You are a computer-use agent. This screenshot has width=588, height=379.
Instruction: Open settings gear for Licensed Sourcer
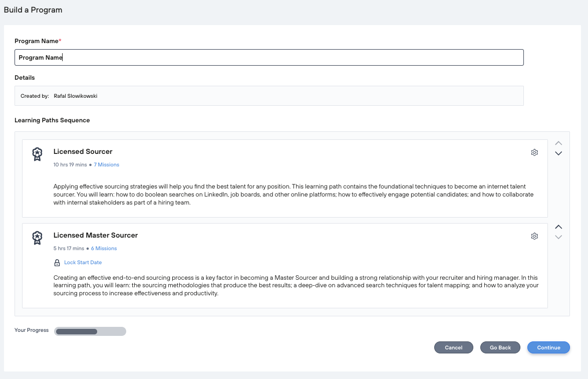(x=534, y=152)
